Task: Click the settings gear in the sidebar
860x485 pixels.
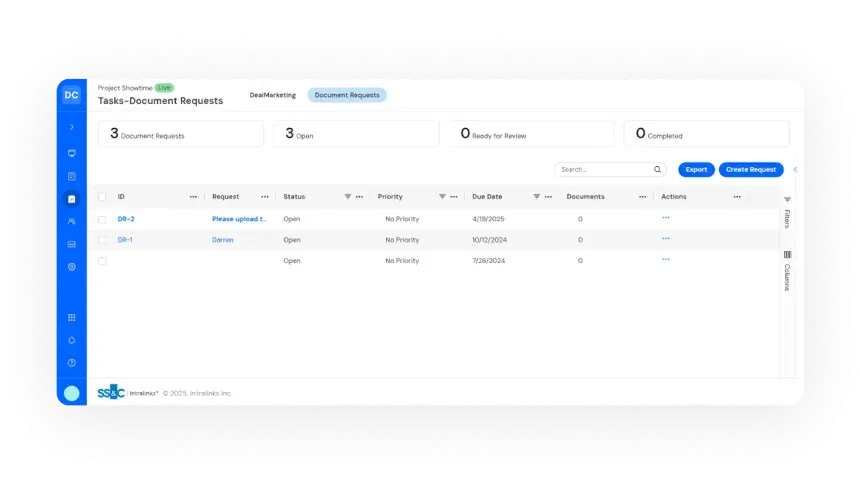Action: (71, 267)
